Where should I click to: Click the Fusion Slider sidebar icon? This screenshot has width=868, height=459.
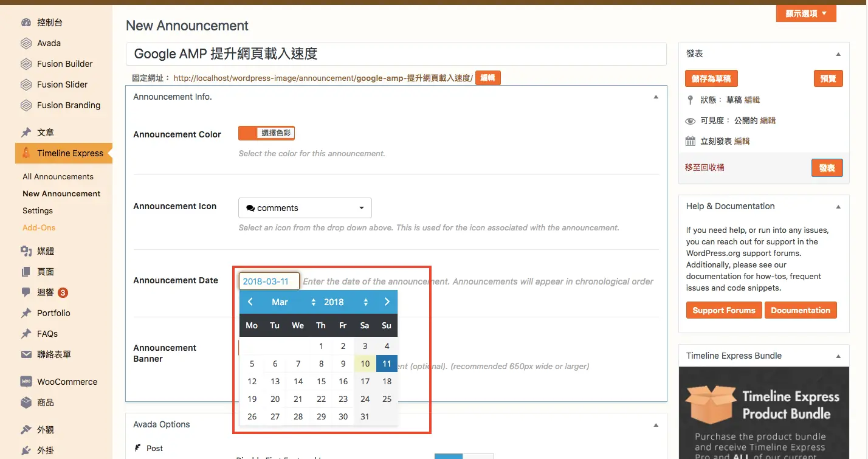(26, 85)
